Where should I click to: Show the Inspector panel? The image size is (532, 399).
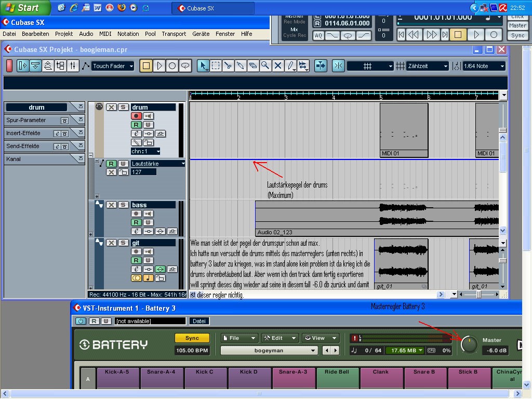[23, 65]
